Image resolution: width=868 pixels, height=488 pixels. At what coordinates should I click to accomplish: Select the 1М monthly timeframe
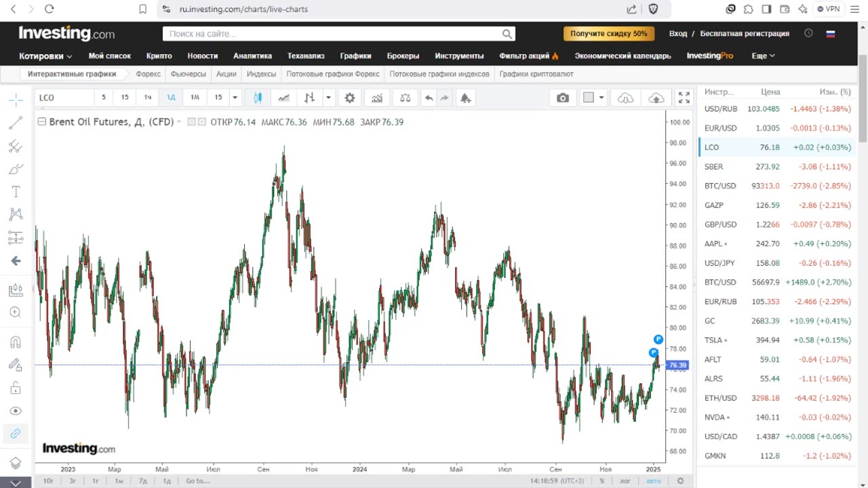coord(195,98)
